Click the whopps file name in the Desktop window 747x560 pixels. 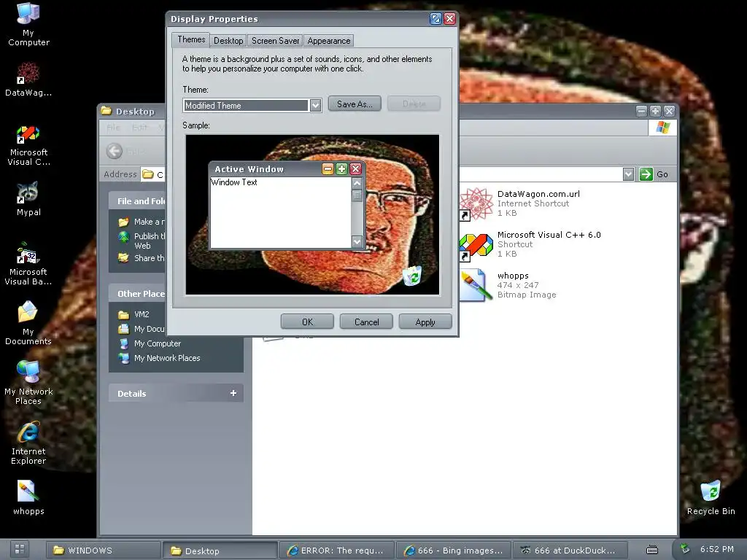coord(513,276)
